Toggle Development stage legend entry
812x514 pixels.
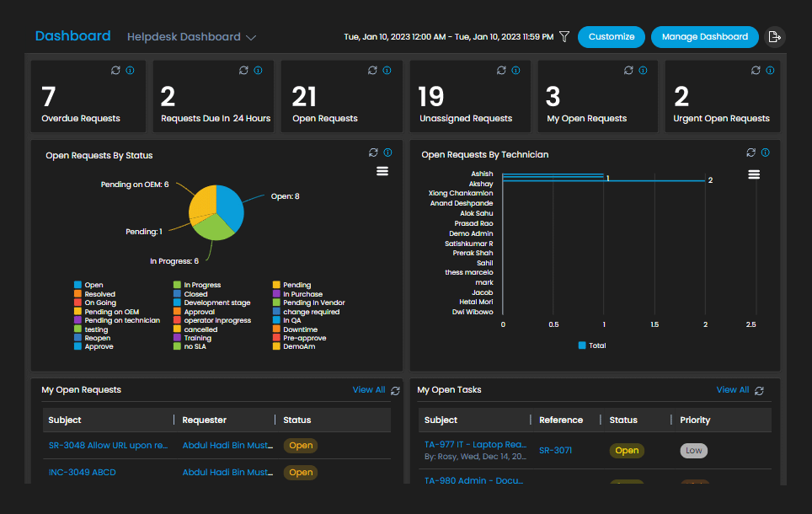click(211, 303)
